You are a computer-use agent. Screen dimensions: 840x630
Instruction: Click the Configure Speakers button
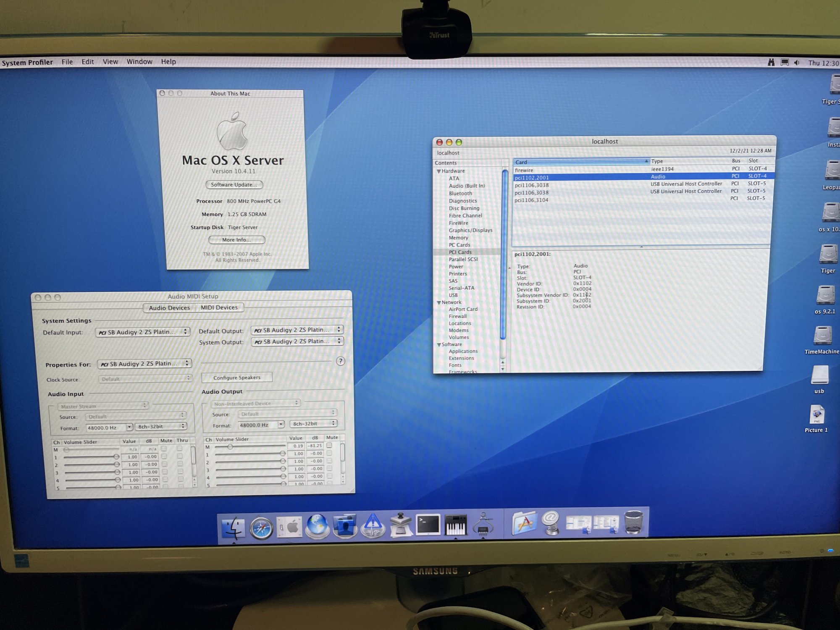(236, 378)
